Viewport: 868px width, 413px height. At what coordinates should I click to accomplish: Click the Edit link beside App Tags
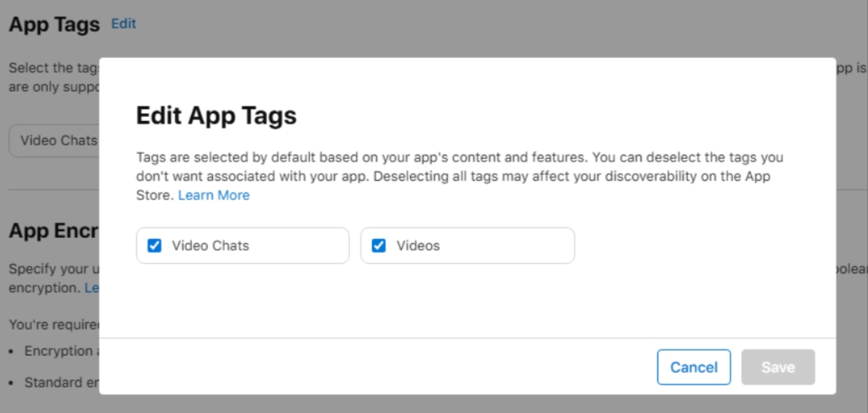click(124, 24)
